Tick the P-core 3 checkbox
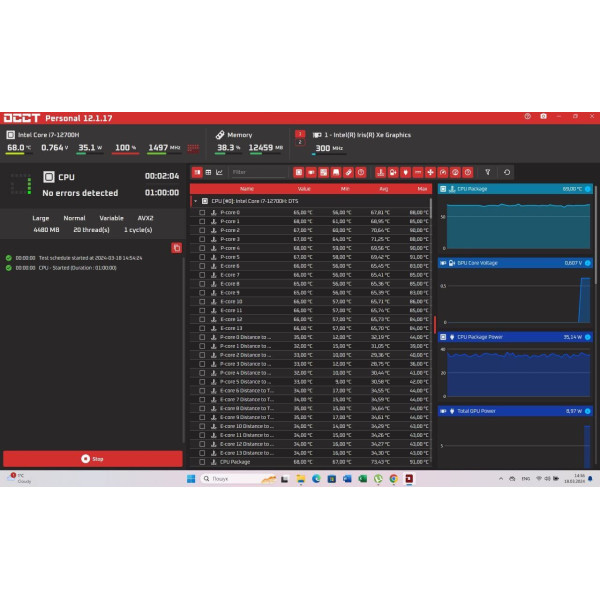 (x=202, y=240)
